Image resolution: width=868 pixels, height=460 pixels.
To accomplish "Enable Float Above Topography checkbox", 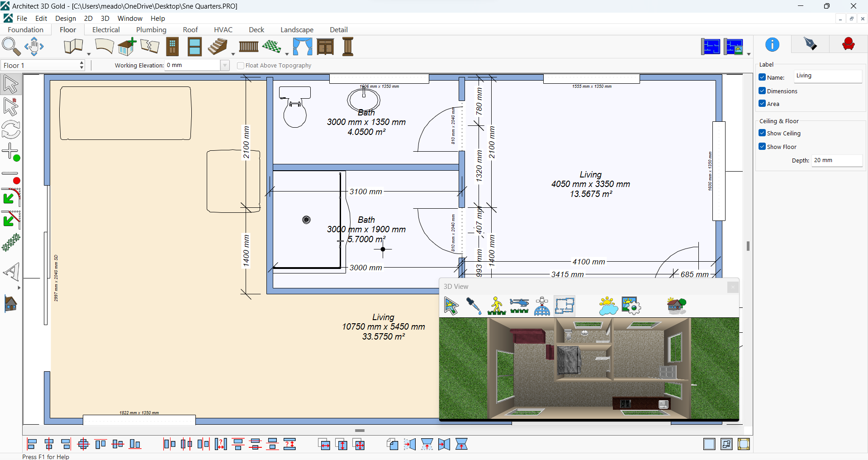I will [241, 66].
